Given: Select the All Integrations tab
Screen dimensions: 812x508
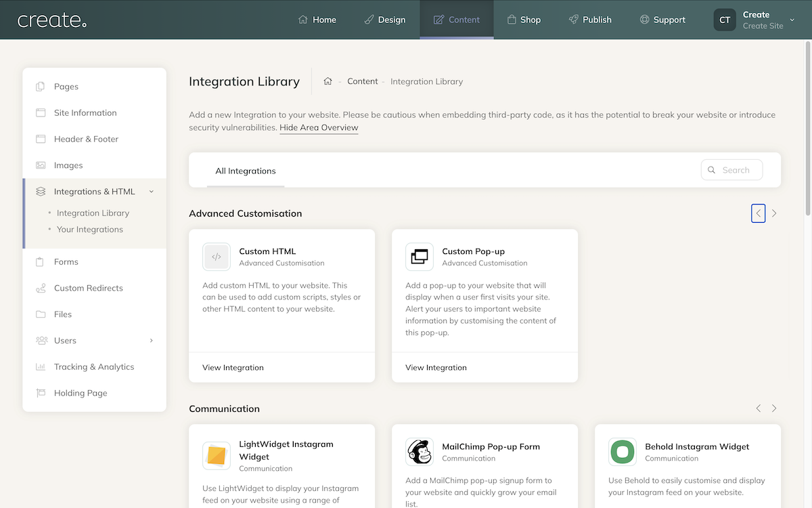Looking at the screenshot, I should (x=246, y=171).
